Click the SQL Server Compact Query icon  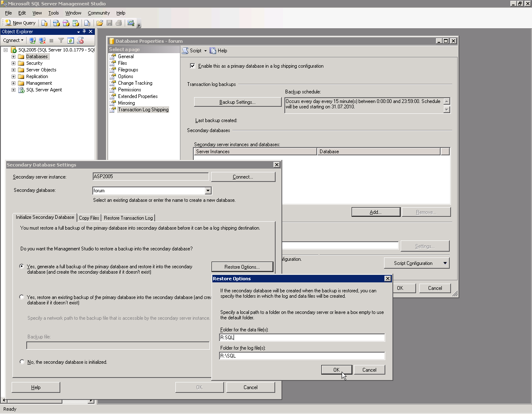click(87, 23)
